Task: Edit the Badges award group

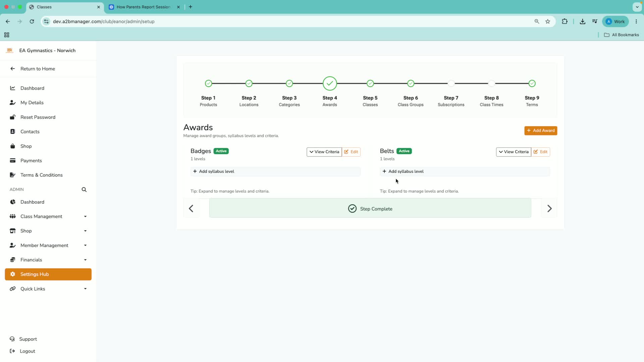Action: (351, 152)
